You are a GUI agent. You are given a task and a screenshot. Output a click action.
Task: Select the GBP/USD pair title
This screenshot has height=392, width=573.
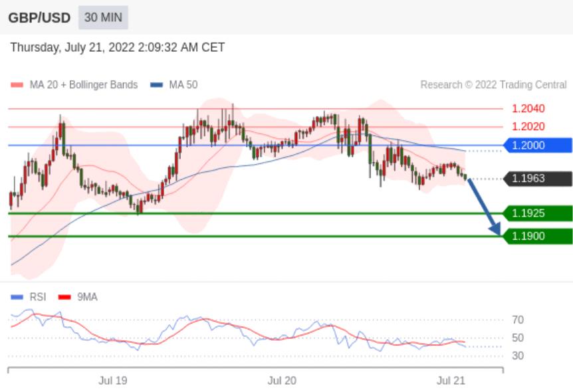[39, 18]
